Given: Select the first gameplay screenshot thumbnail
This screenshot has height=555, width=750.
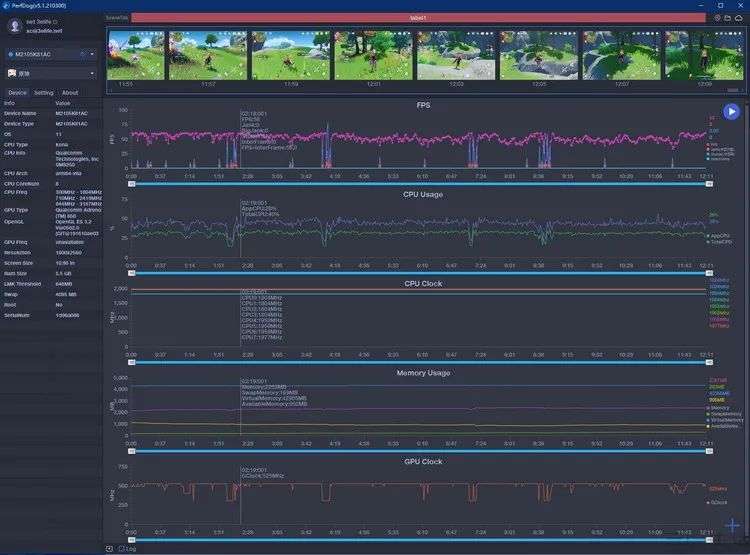Looking at the screenshot, I should 136,56.
